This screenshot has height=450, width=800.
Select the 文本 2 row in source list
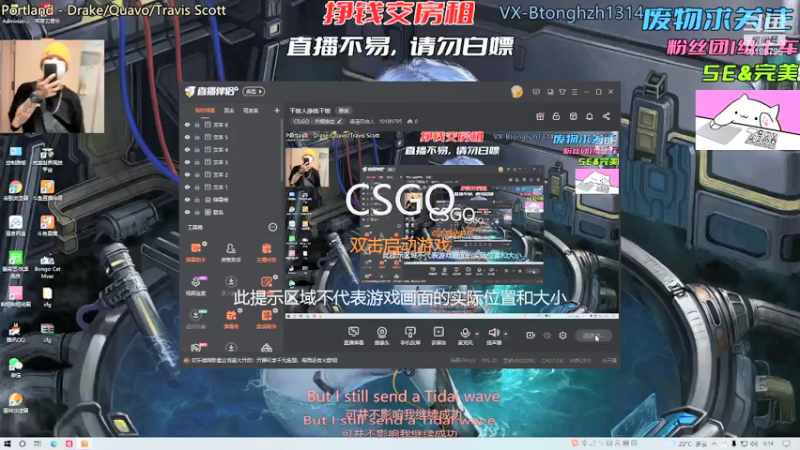[x=232, y=174]
